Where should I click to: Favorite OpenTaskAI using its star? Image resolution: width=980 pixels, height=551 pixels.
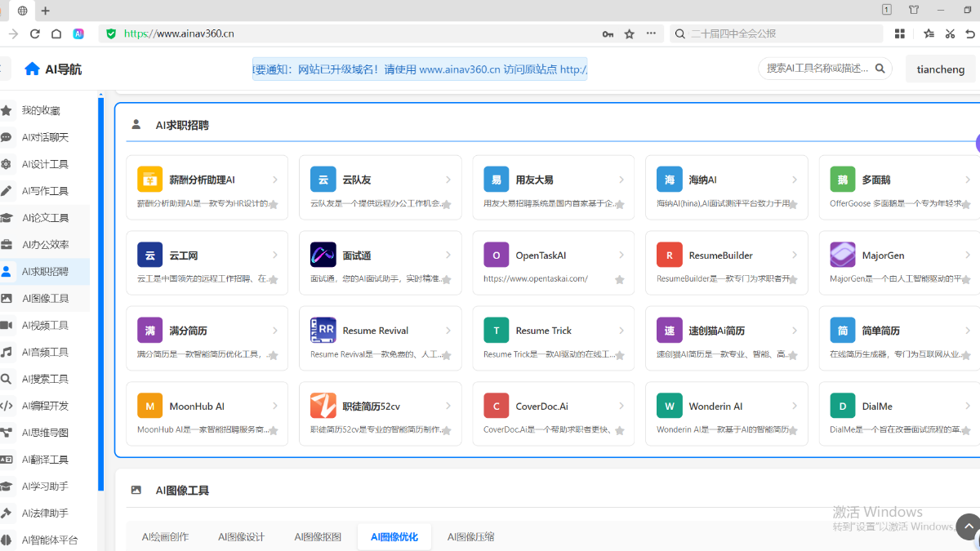tap(620, 279)
